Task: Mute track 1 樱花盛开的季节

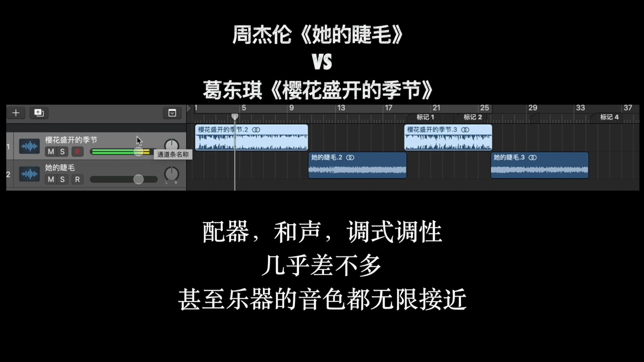Action: [x=51, y=152]
